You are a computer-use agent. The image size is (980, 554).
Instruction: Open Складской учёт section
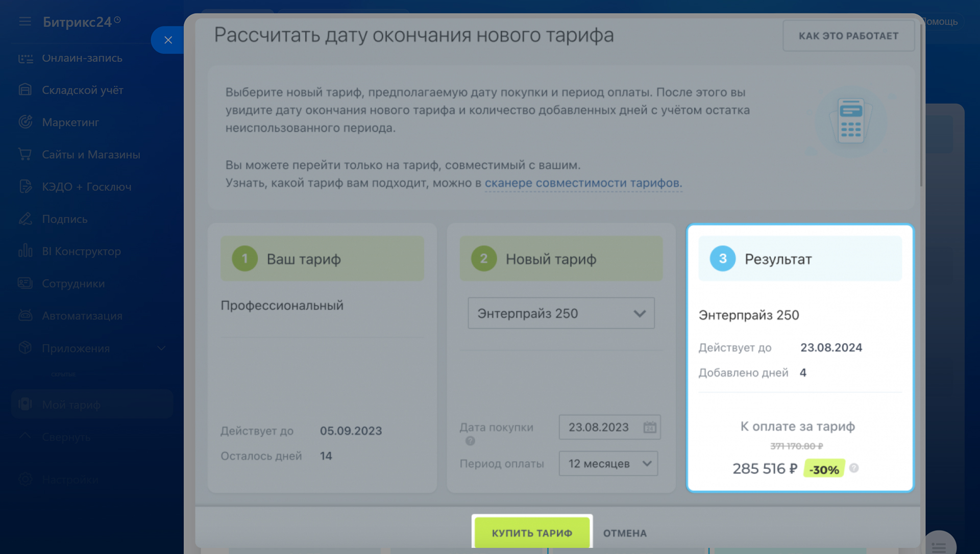(x=83, y=90)
